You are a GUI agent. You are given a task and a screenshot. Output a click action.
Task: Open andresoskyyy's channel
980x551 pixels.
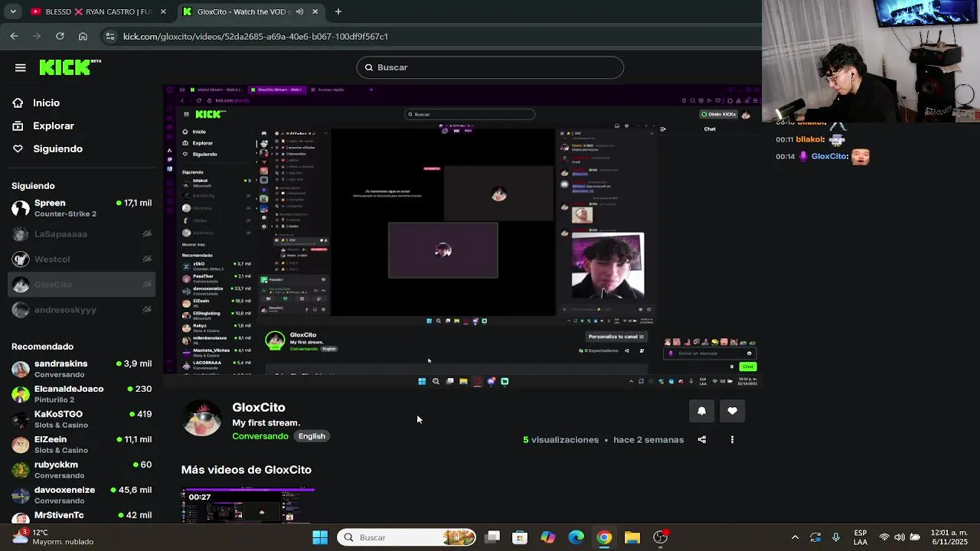coord(82,309)
